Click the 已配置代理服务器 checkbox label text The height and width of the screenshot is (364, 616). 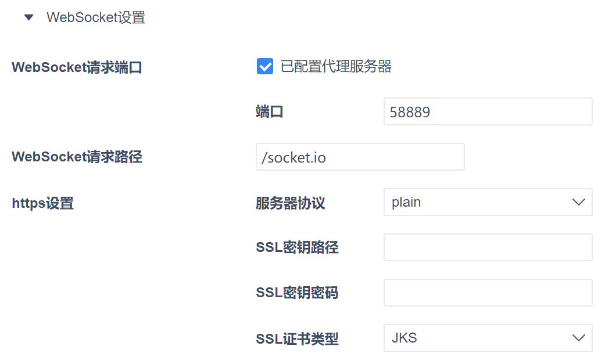(336, 67)
